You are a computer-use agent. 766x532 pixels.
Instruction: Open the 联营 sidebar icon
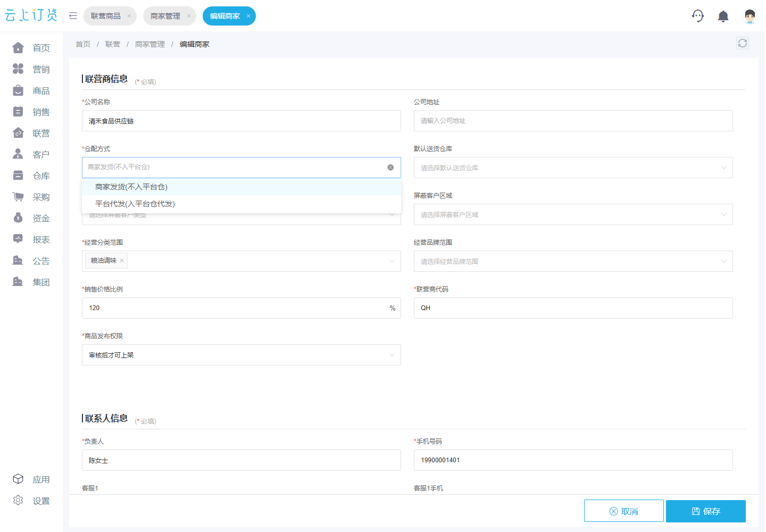(18, 133)
